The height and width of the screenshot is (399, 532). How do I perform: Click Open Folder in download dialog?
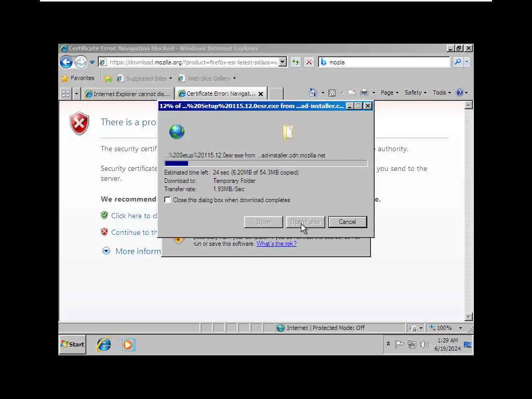(305, 222)
